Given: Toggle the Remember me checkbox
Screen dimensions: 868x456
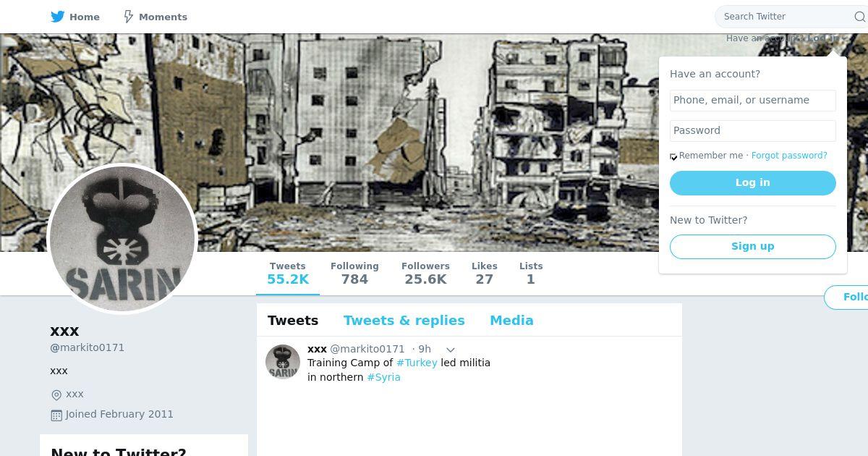Looking at the screenshot, I should tap(673, 156).
